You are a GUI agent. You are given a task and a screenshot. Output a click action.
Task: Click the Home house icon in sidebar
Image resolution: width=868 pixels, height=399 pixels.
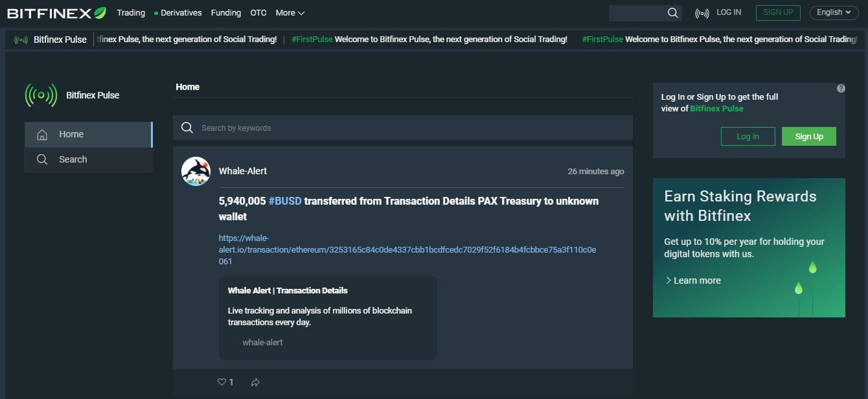[x=42, y=135]
